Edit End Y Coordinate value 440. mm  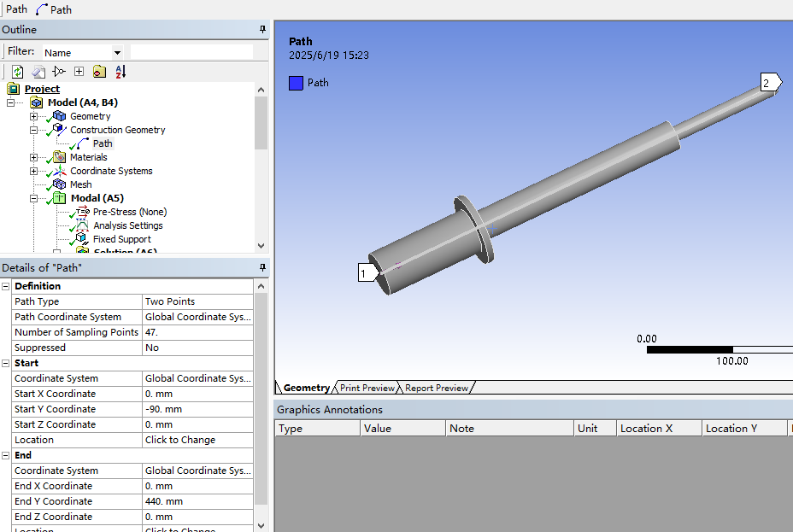(x=197, y=501)
